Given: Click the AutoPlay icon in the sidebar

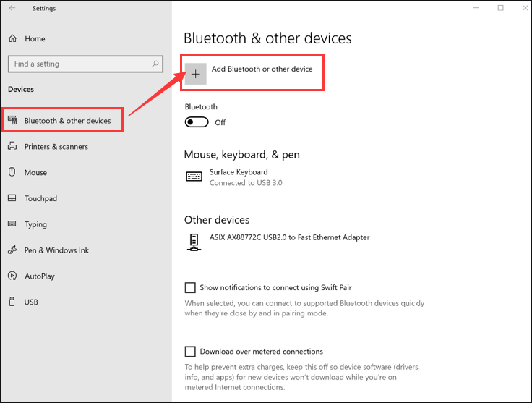Looking at the screenshot, I should click(x=12, y=276).
